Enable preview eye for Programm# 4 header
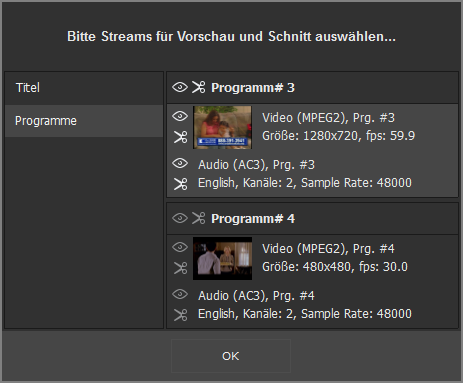Viewport: 463px width, 383px height. [180, 218]
